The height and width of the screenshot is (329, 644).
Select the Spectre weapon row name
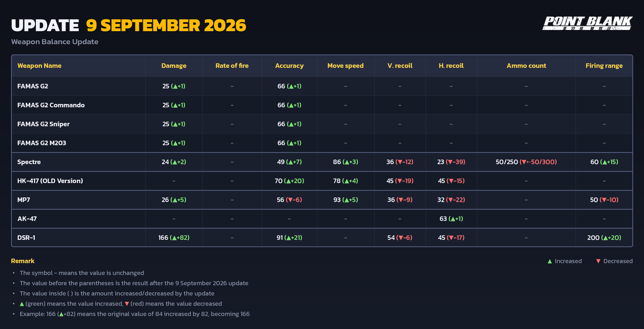29,162
